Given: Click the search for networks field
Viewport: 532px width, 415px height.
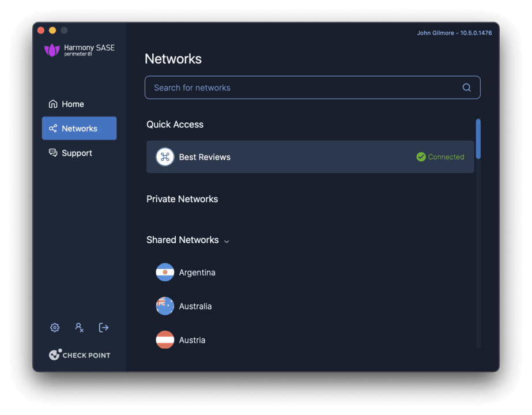Looking at the screenshot, I should pyautogui.click(x=288, y=87).
